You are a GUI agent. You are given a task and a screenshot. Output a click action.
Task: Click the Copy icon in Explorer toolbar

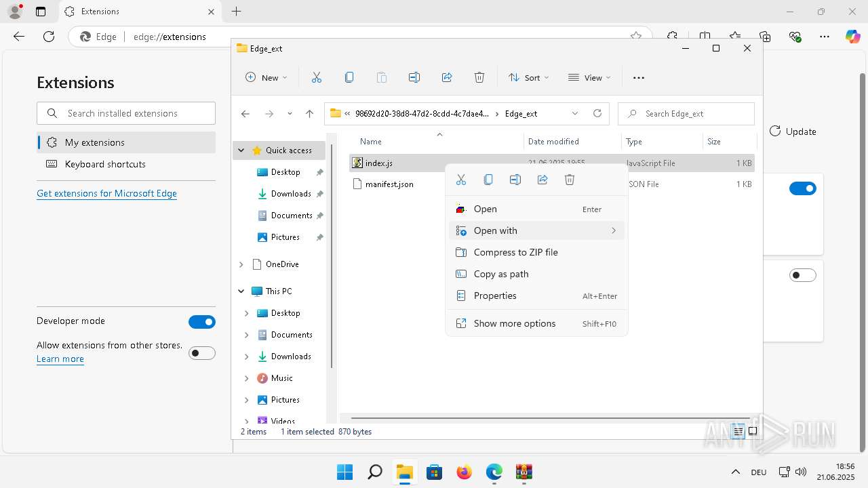(x=349, y=78)
